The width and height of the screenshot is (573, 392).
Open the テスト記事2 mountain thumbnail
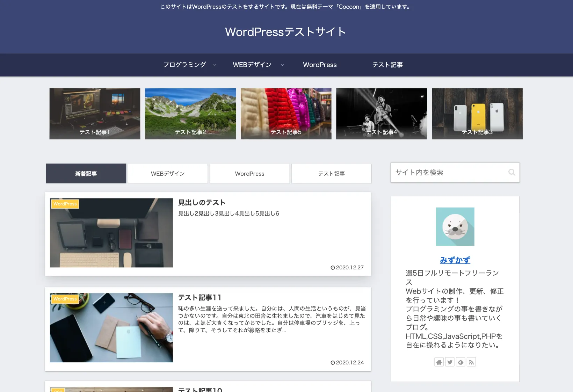point(190,114)
